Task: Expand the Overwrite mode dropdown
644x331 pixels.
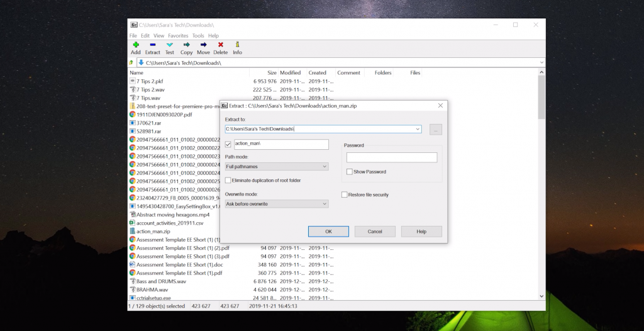Action: click(277, 204)
